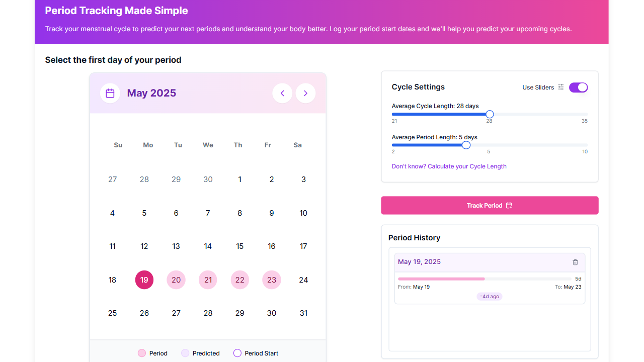This screenshot has width=644, height=362.
Task: Select the light Predicted legend dot
Action: coord(185,353)
